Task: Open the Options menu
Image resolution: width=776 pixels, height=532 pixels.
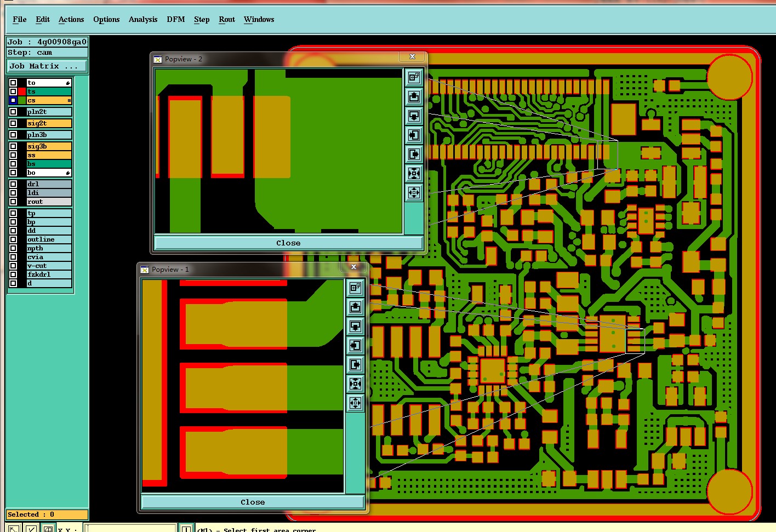Action: coord(106,19)
